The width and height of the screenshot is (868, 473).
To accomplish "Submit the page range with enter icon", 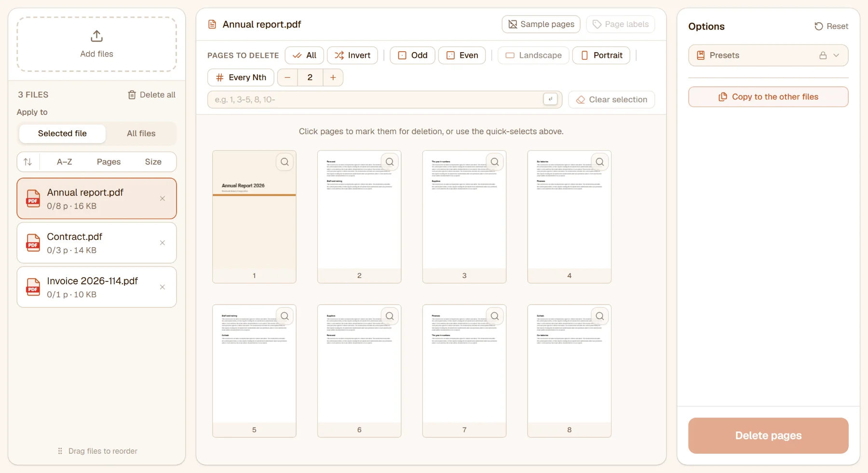I will 550,99.
